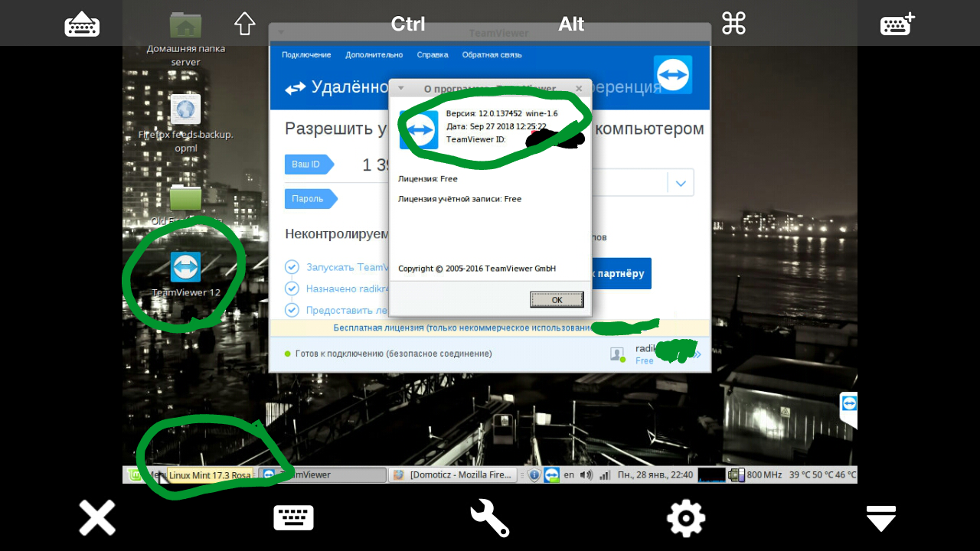This screenshot has height=551, width=980.
Task: Click the volume speaker icon in the tray
Action: click(x=586, y=475)
